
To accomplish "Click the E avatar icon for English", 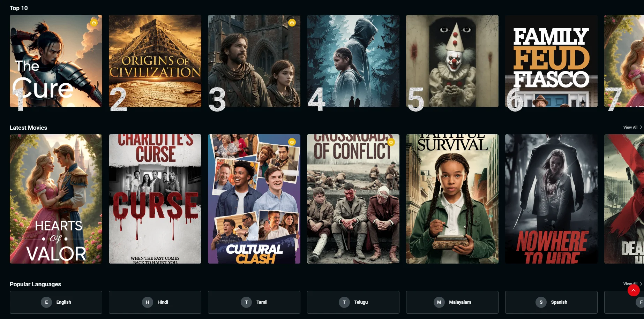I will (46, 302).
